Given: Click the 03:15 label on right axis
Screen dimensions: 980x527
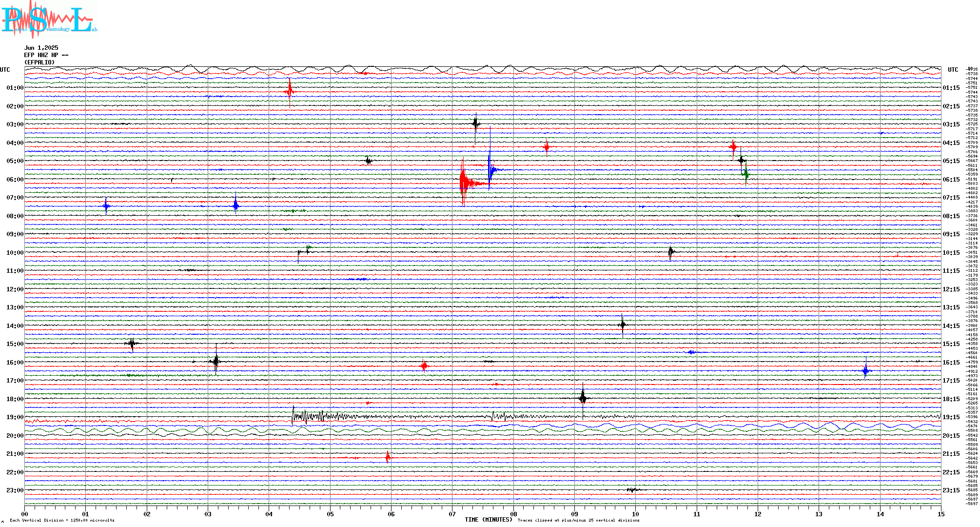Looking at the screenshot, I should 951,124.
